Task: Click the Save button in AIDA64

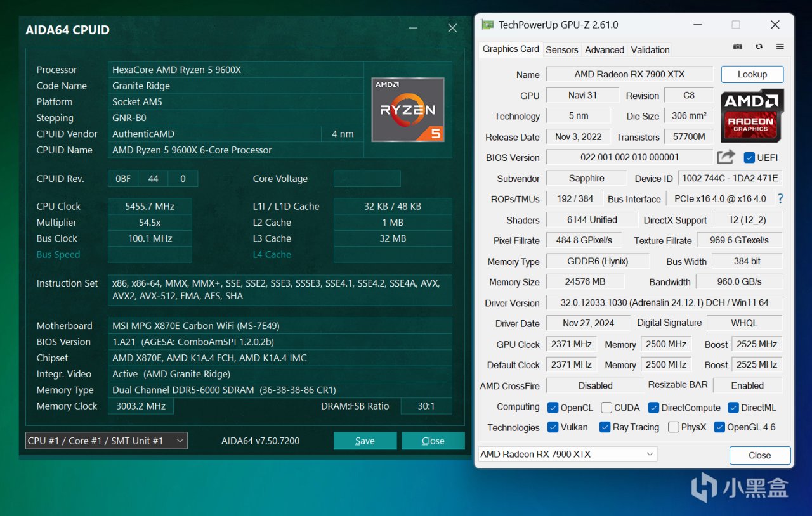Action: pyautogui.click(x=365, y=441)
